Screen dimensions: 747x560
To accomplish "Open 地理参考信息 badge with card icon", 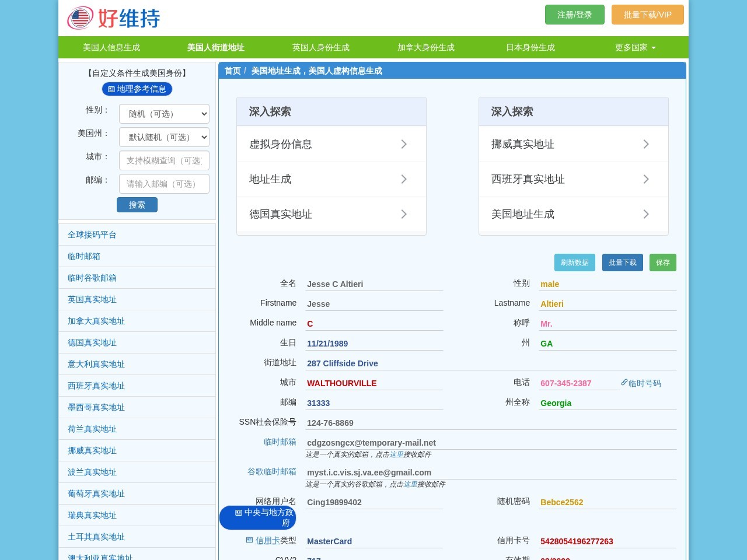I will [137, 89].
